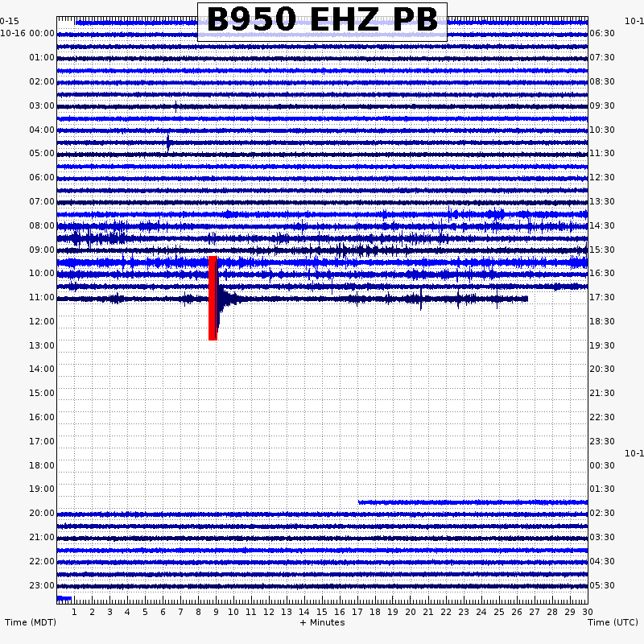Click minute 20 on the bottom axis

tap(411, 612)
